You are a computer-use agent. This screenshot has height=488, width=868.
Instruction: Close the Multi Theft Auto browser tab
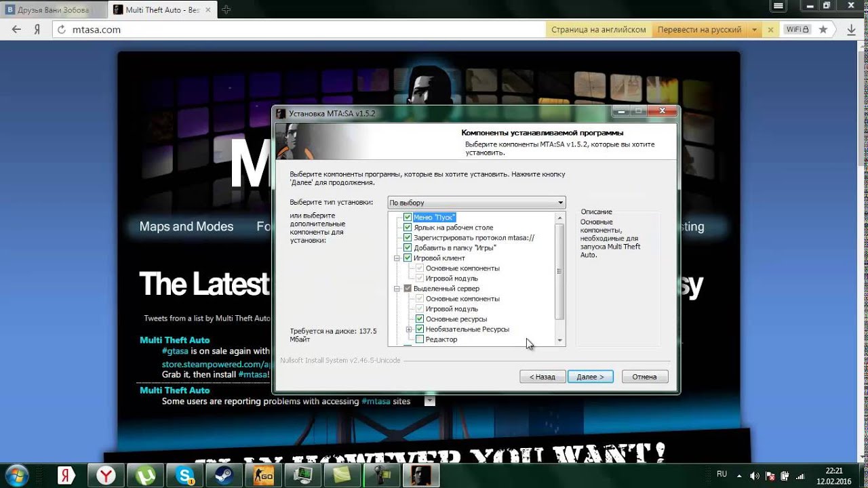point(208,9)
